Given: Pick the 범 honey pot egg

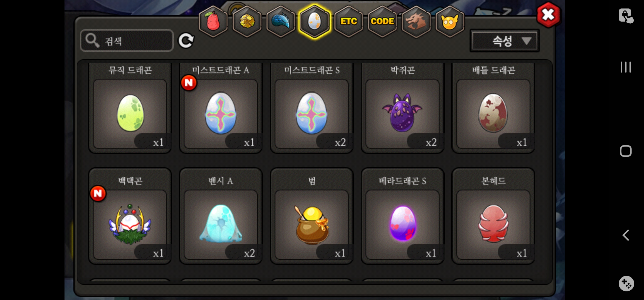Looking at the screenshot, I should pyautogui.click(x=312, y=216).
